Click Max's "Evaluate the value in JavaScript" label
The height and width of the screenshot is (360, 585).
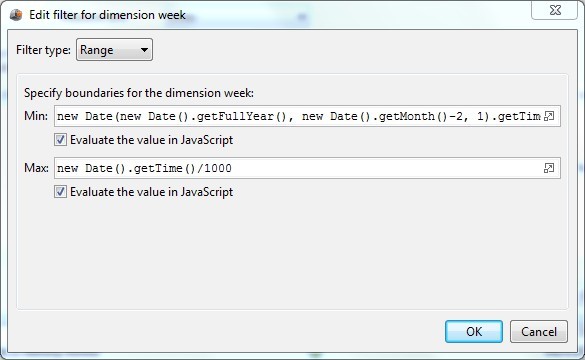click(x=151, y=192)
